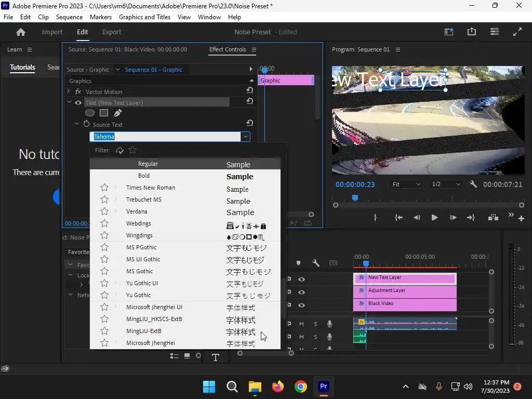Go to the Home screen icon
The width and height of the screenshot is (532, 399).
(21, 32)
